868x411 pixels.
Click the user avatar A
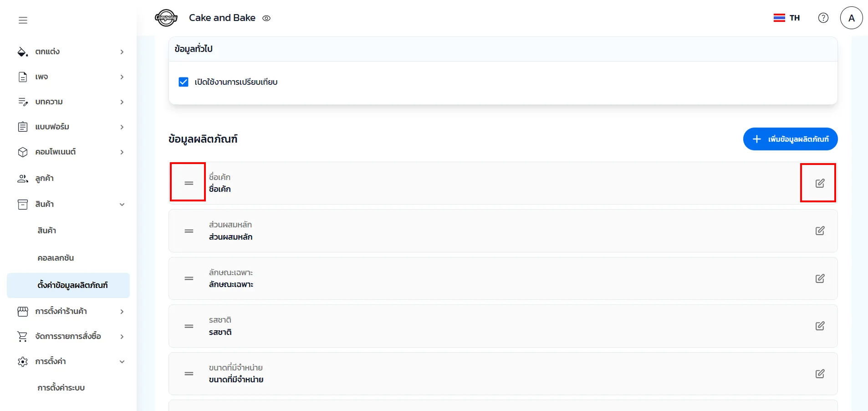pyautogui.click(x=851, y=18)
